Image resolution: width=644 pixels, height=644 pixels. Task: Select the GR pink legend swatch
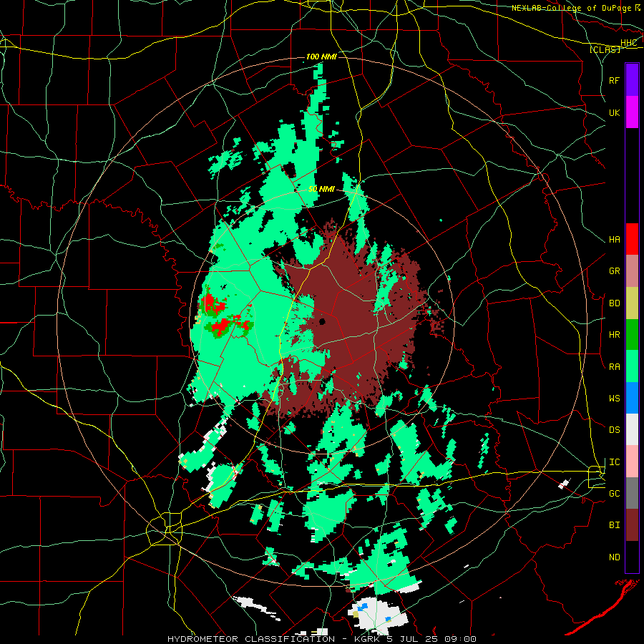tap(632, 271)
